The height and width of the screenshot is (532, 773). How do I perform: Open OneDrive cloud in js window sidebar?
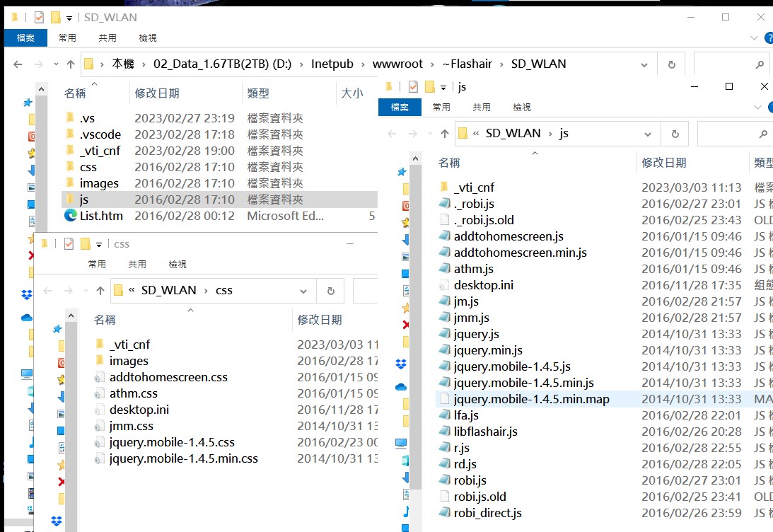[x=401, y=386]
